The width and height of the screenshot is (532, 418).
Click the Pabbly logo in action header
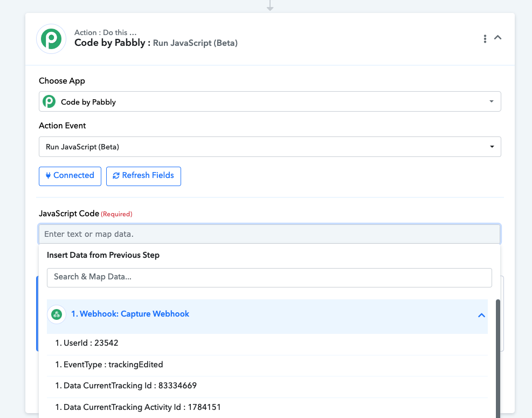[51, 39]
